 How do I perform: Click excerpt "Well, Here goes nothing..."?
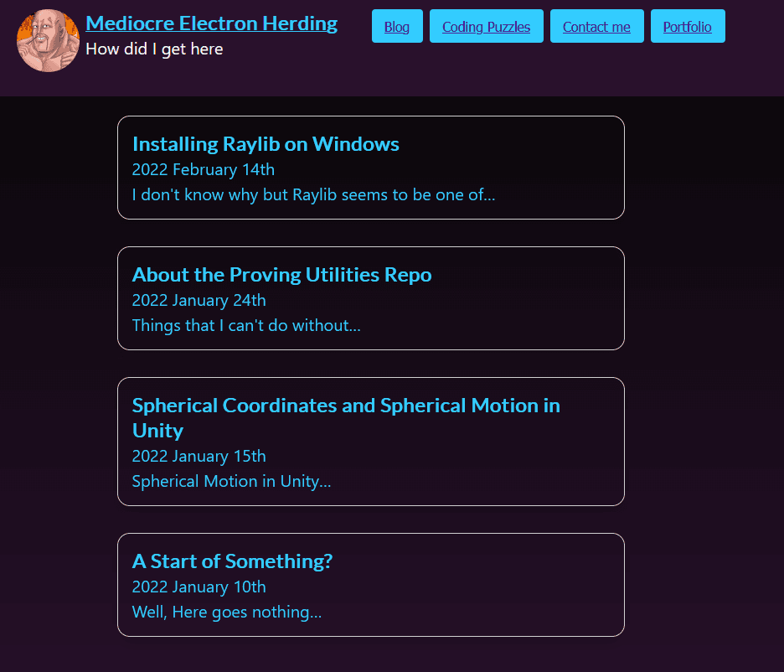(x=226, y=613)
